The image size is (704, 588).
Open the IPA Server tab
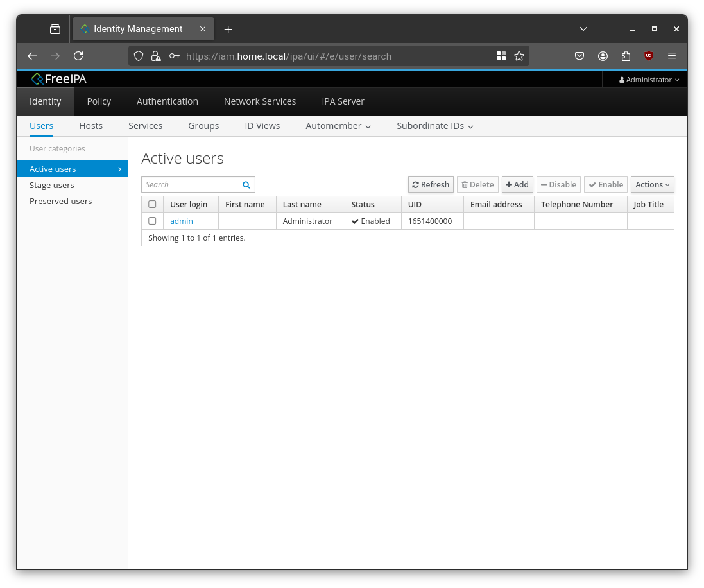coord(343,101)
